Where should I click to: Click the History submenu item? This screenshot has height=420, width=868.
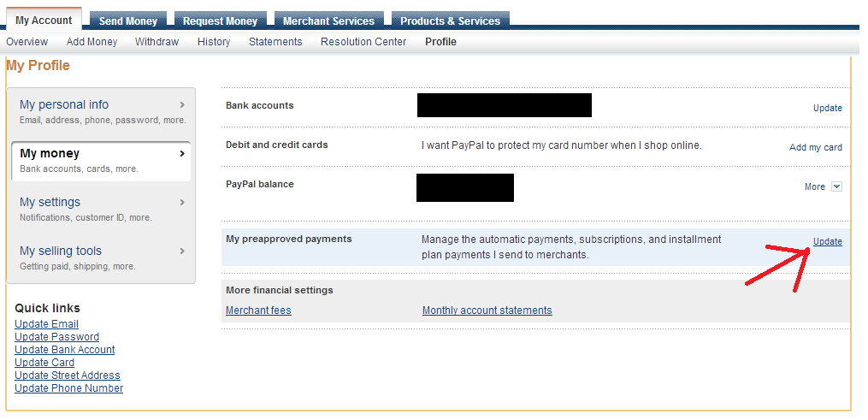coord(214,42)
